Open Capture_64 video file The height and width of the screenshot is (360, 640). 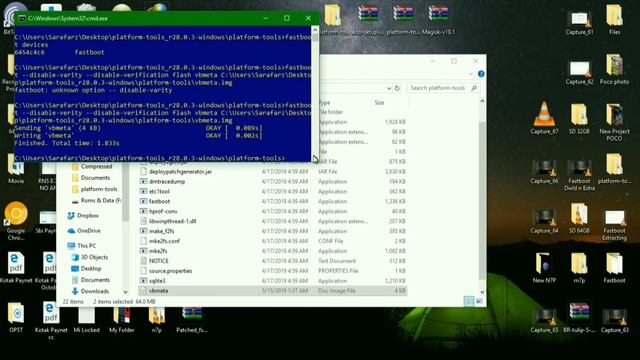pyautogui.click(x=544, y=221)
